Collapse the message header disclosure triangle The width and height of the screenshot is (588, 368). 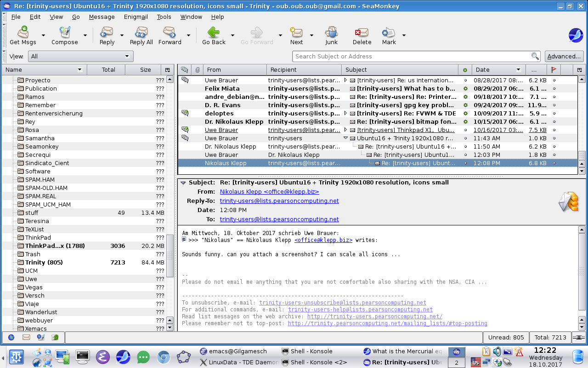pyautogui.click(x=183, y=183)
